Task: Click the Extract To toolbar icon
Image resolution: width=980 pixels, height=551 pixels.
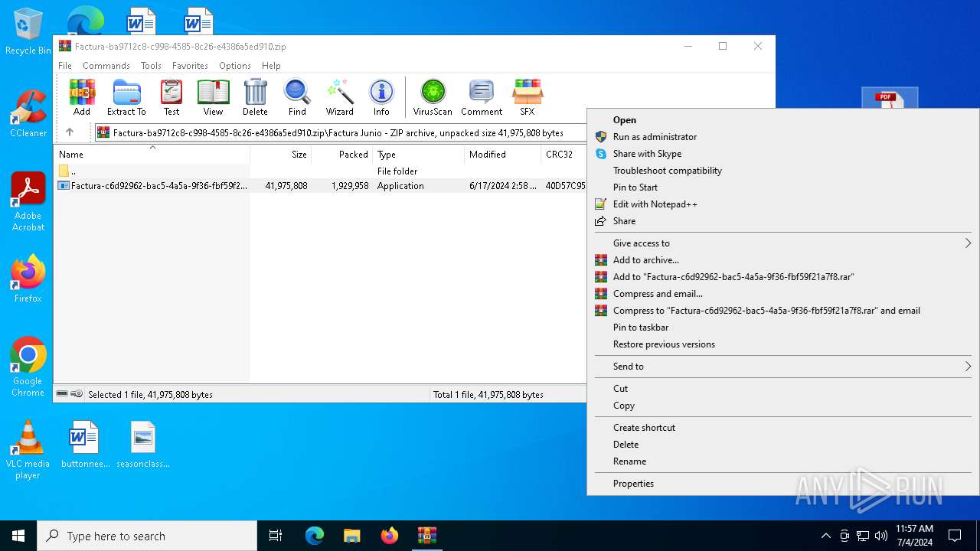Action: pyautogui.click(x=126, y=98)
